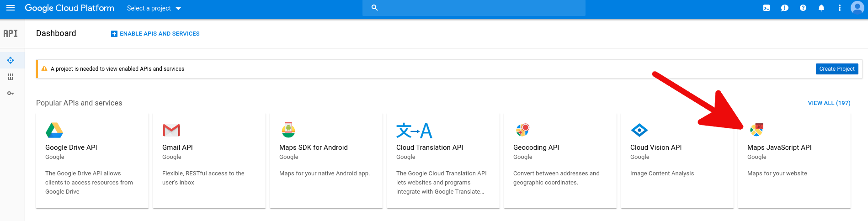Viewport: 868px width, 221px height.
Task: Click 'Flexible, RESTful access' description
Action: click(203, 178)
